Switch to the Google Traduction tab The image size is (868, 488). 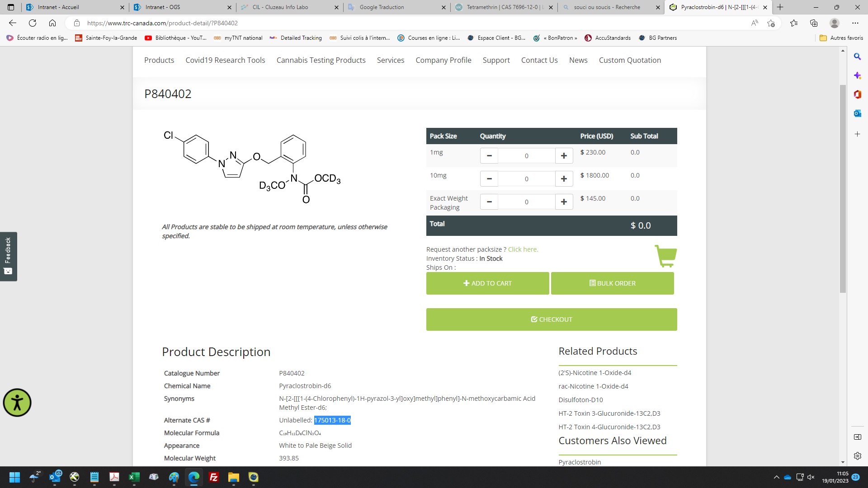382,7
